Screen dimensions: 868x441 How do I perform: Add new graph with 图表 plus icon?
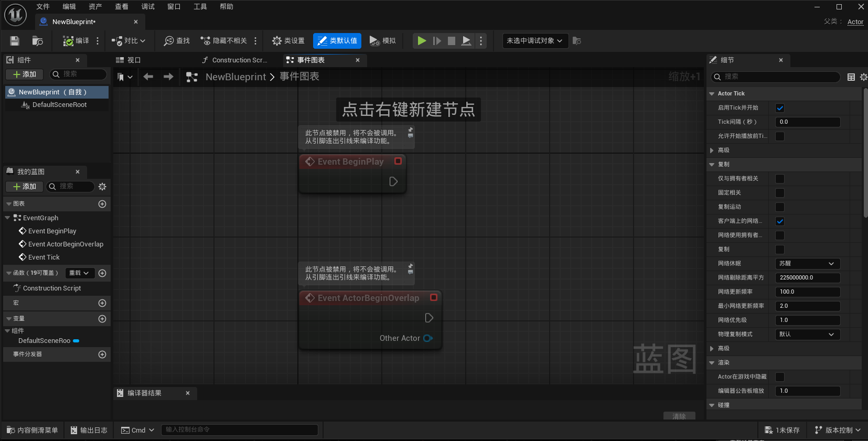click(x=102, y=204)
